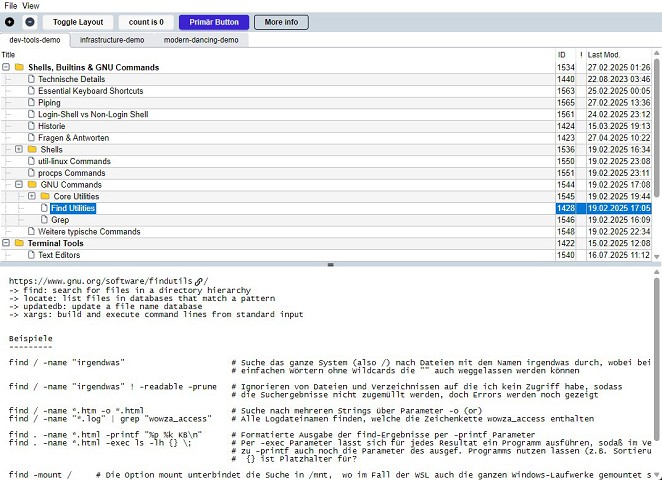Viewport: 662px width, 480px height.
Task: Select Login-Shell vs Non-Login Shell
Action: (93, 114)
